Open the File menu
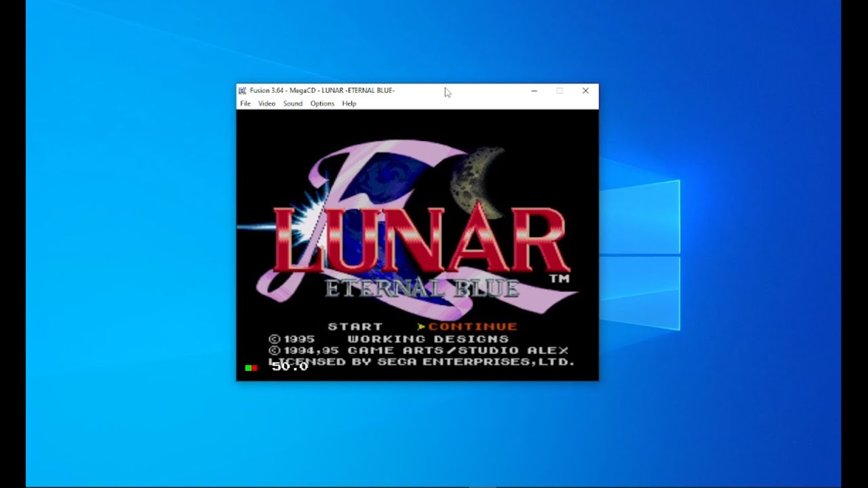868x488 pixels. [245, 104]
